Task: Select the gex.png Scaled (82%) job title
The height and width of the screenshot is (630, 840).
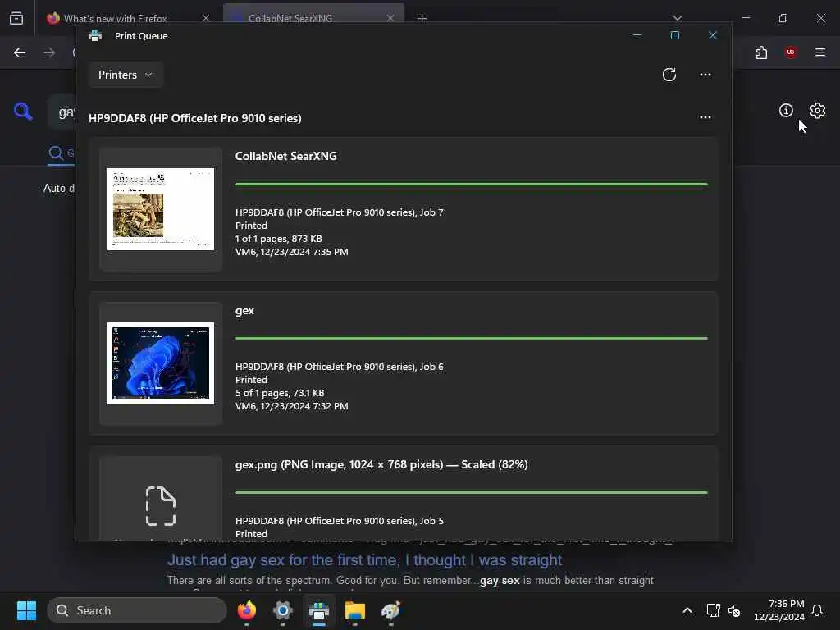Action: pyautogui.click(x=381, y=464)
